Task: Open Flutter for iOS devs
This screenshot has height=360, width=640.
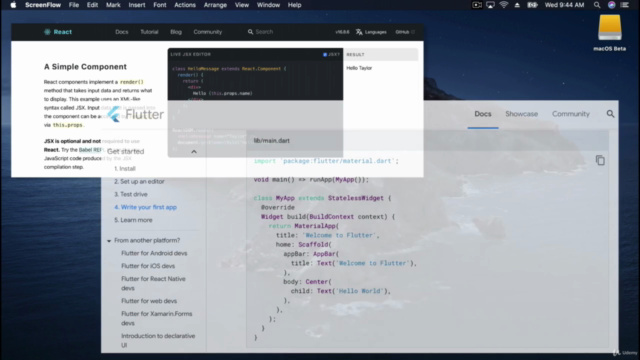Action: tap(148, 266)
